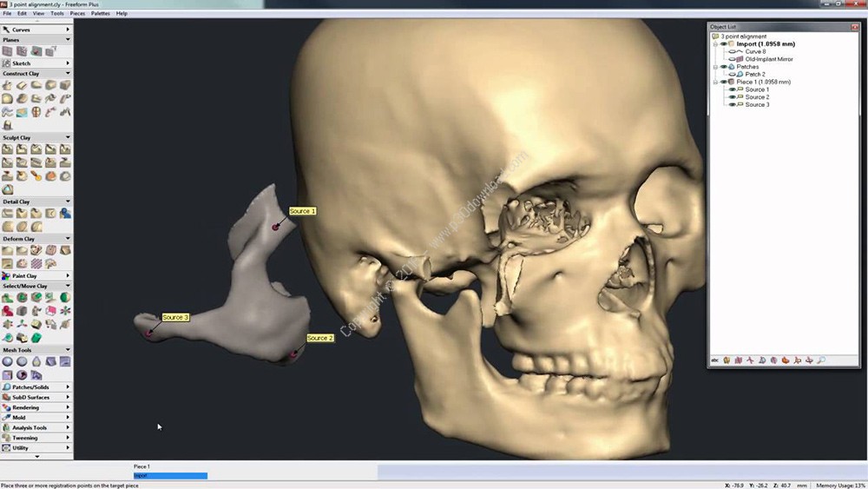Click the first tool in Construct Clay palette
Viewport: 868px width, 489px height.
pyautogui.click(x=7, y=85)
